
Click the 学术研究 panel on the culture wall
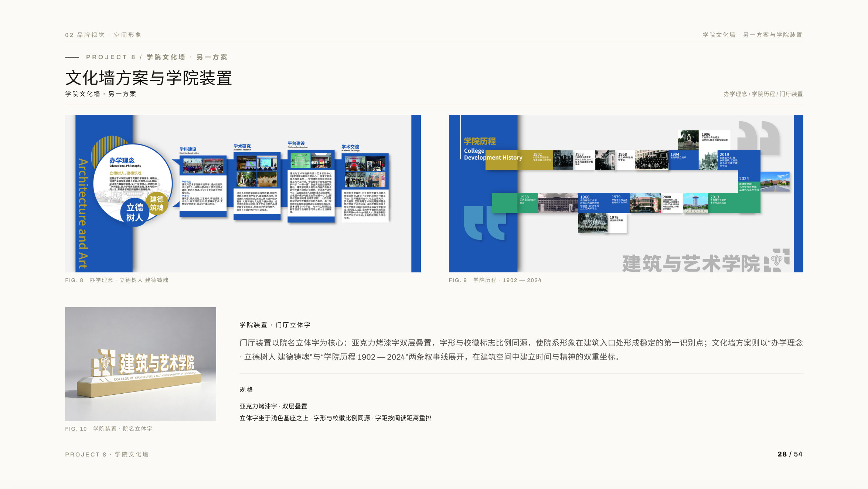tap(257, 182)
